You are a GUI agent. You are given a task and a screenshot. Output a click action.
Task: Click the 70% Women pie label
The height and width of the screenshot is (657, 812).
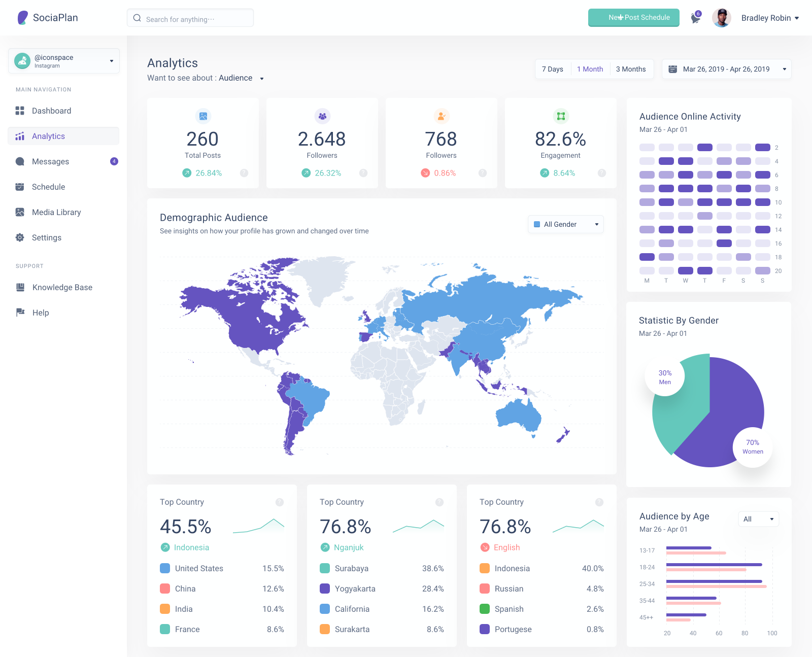click(753, 447)
